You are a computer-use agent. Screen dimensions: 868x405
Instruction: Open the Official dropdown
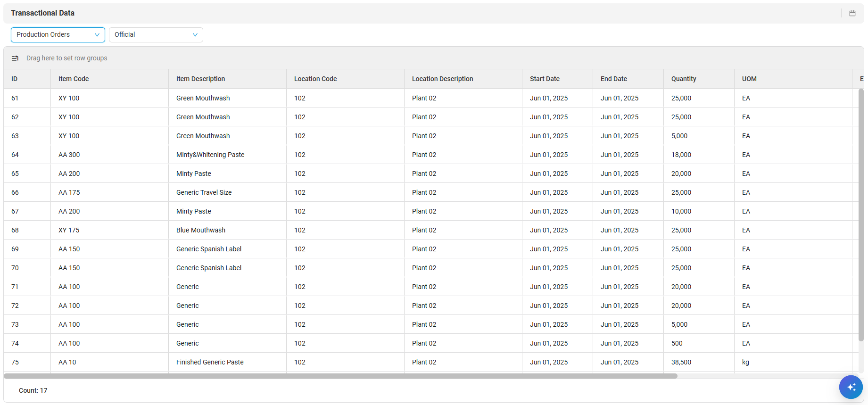pos(156,35)
